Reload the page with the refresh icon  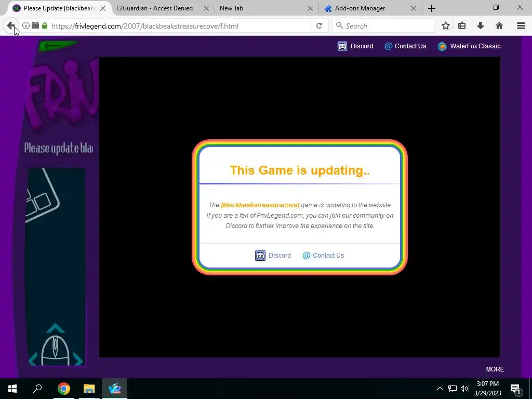pos(320,26)
